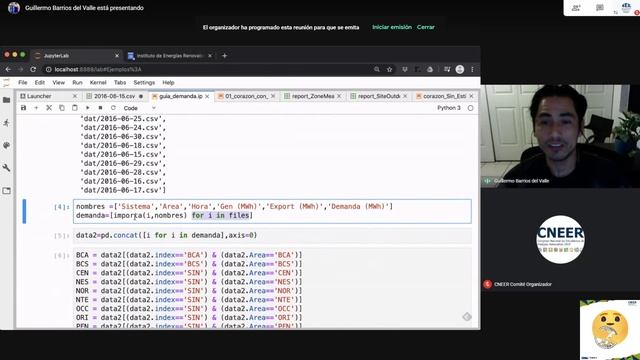This screenshot has width=640, height=360.
Task: Select Guillermo Barrios del Valle video tile
Action: coord(560,136)
